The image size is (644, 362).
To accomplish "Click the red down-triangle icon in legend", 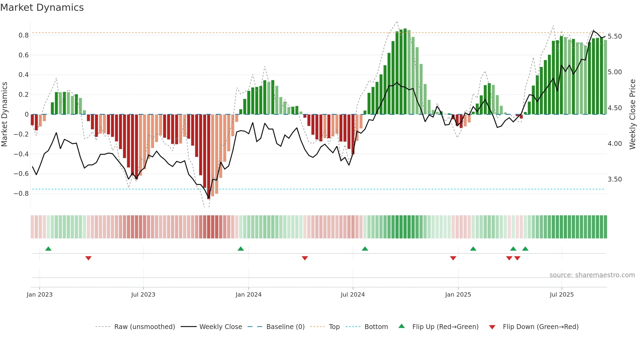I will point(492,327).
